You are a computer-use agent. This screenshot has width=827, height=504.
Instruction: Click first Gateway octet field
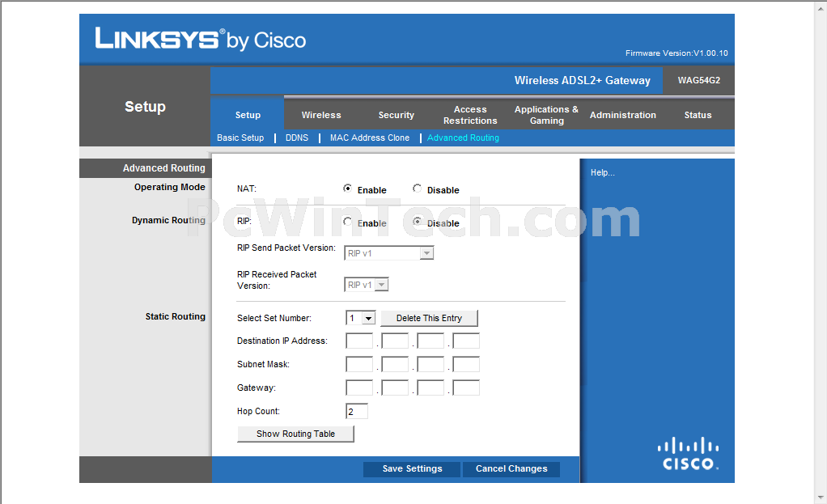point(360,388)
